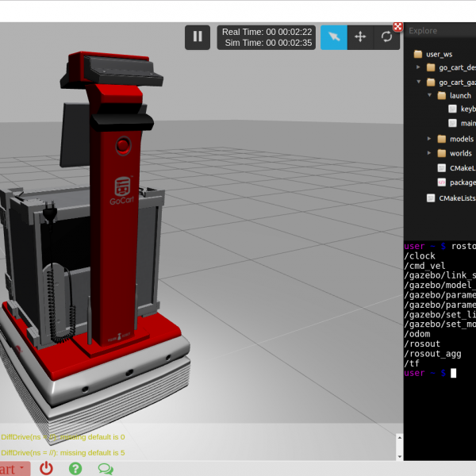
Task: Expand the worlds folder arrow
Action: click(x=429, y=153)
